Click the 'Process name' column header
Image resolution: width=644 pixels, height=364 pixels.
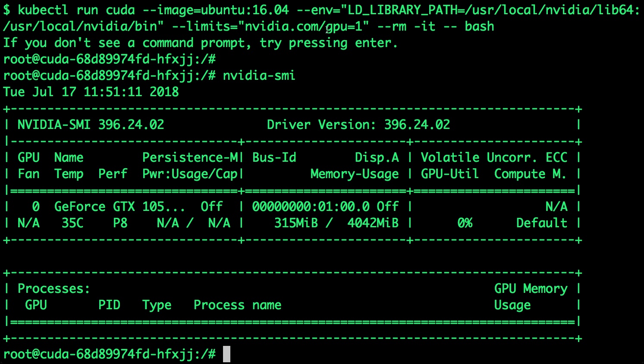click(x=238, y=305)
